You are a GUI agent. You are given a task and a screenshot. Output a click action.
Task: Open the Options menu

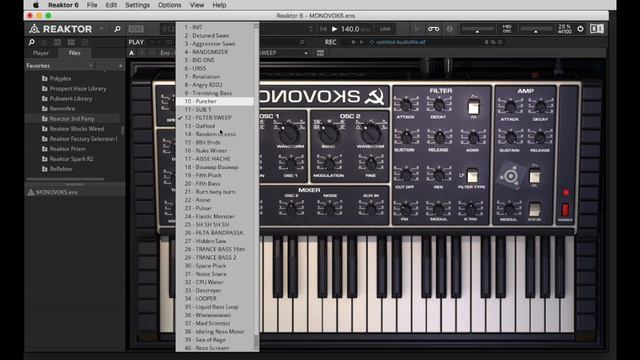[x=169, y=5]
